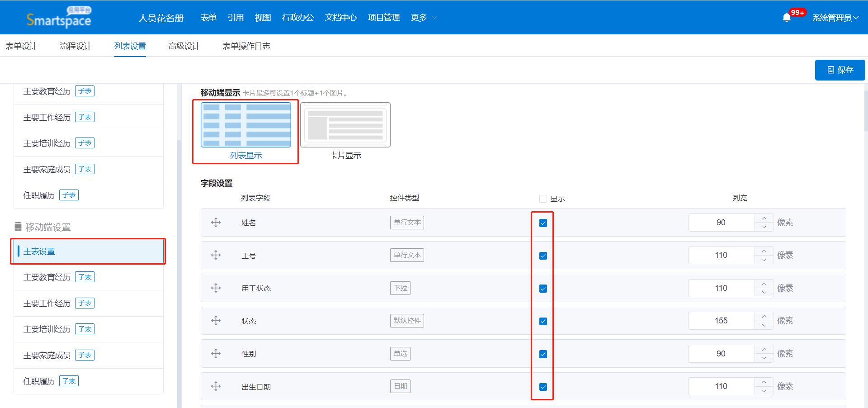Click the 保存 save button
Image resolution: width=868 pixels, height=408 pixels.
pyautogui.click(x=840, y=70)
